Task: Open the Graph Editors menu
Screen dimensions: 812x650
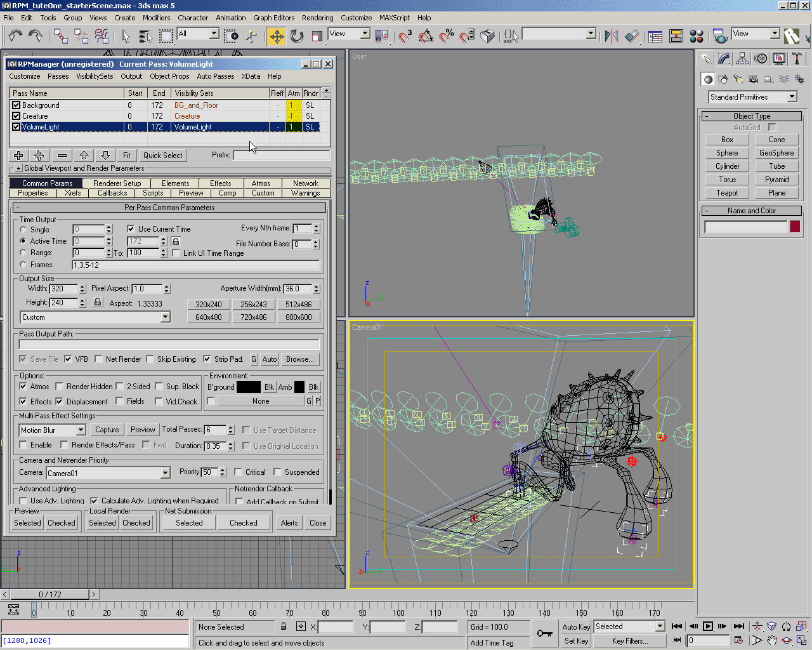Action: [x=273, y=18]
